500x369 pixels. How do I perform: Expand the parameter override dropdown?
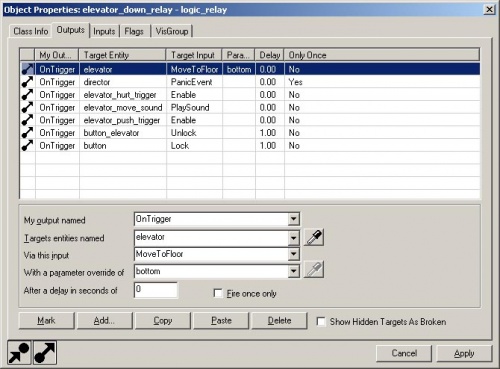293,271
